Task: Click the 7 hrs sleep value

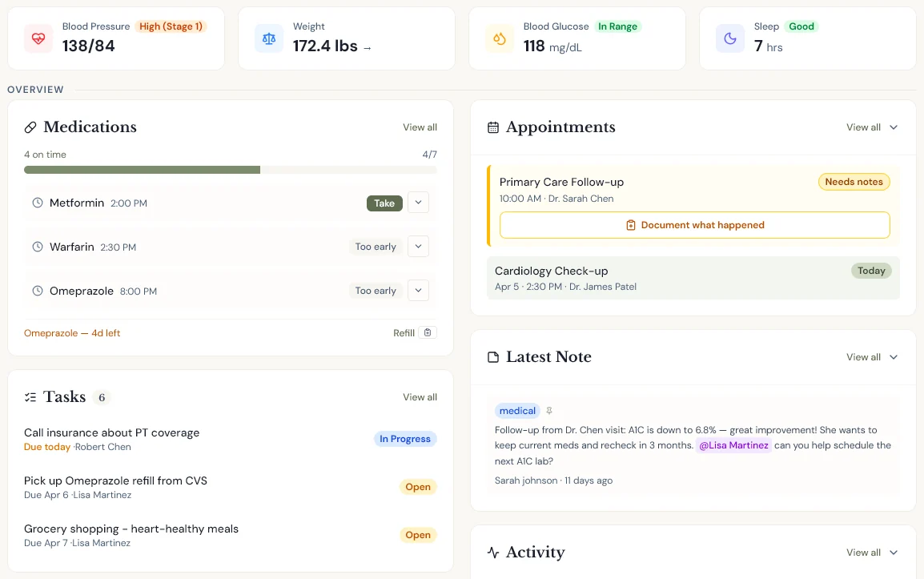Action: (x=769, y=46)
